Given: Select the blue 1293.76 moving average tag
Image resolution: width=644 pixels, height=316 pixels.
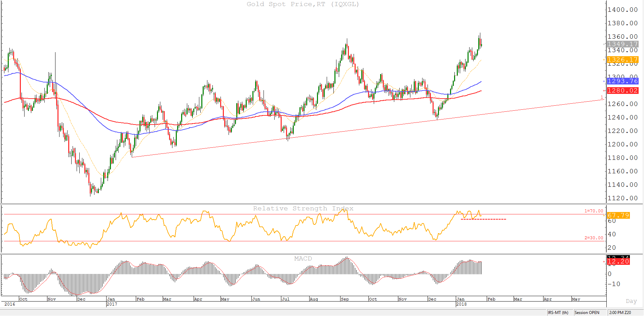Looking at the screenshot, I should 622,81.
